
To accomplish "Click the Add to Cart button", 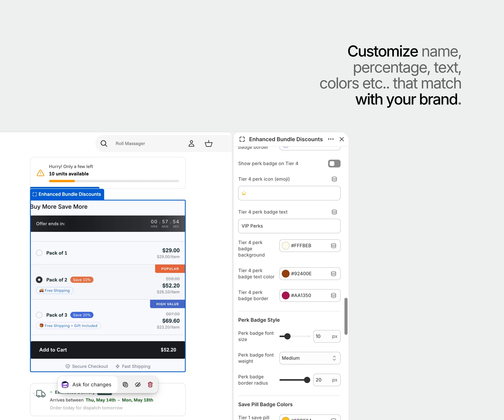I will point(108,350).
